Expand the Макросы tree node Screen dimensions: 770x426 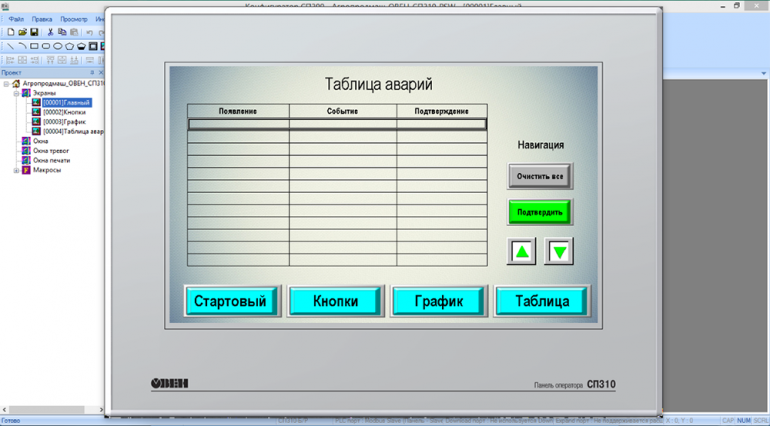click(x=15, y=170)
